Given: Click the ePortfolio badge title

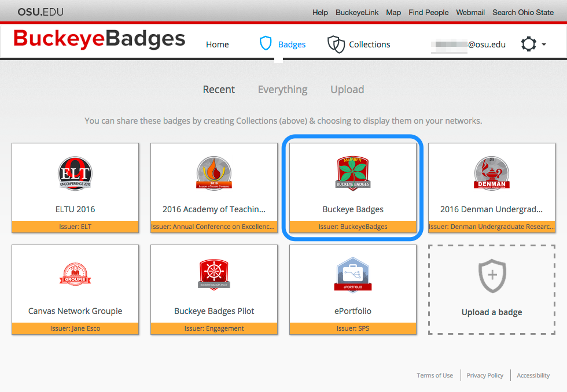Looking at the screenshot, I should (353, 311).
